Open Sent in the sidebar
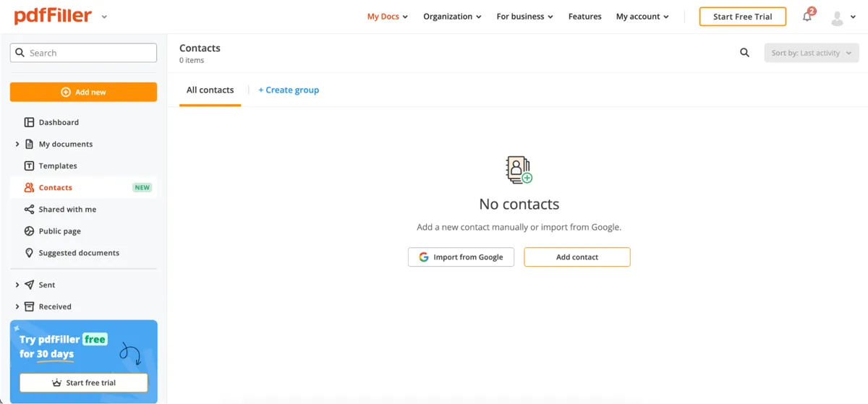Screen dimensions: 868x404 coord(47,285)
